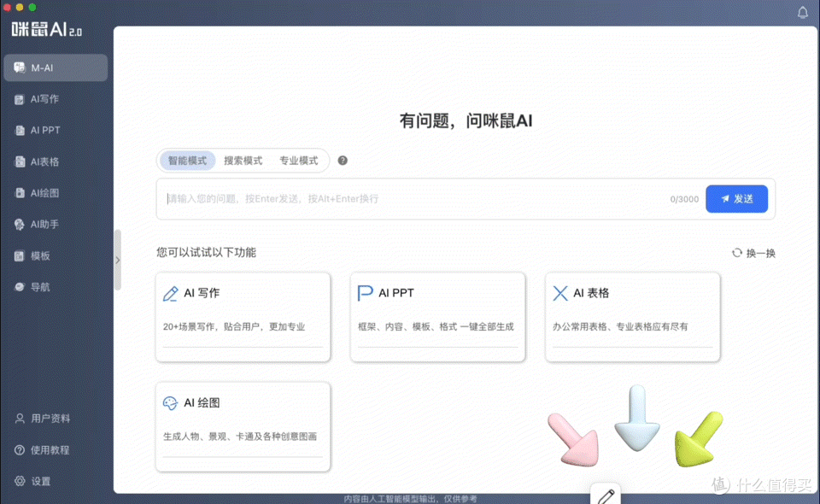Click the P icon on AI PPT card

pos(365,293)
